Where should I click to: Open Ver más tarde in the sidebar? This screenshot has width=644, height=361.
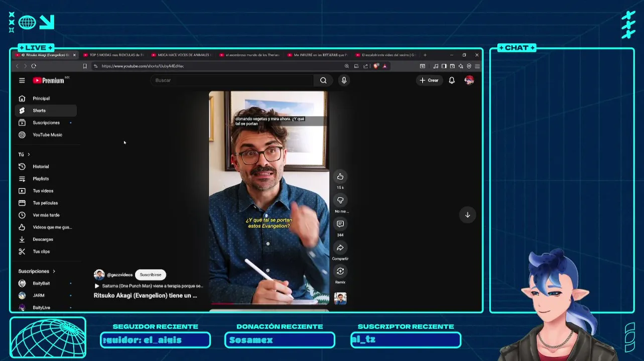(x=46, y=215)
